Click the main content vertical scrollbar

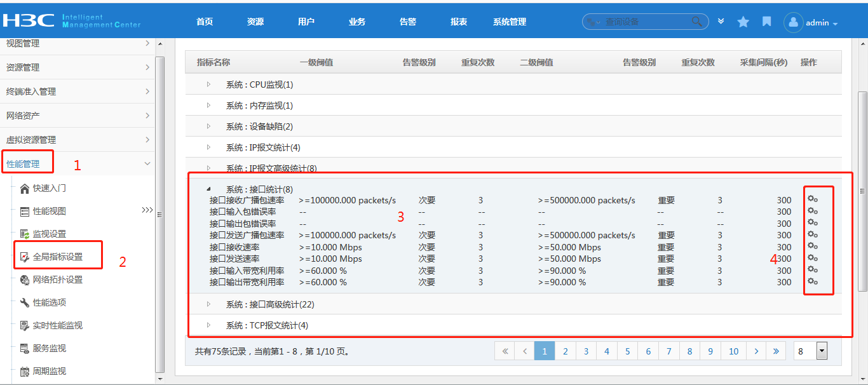coord(862,191)
